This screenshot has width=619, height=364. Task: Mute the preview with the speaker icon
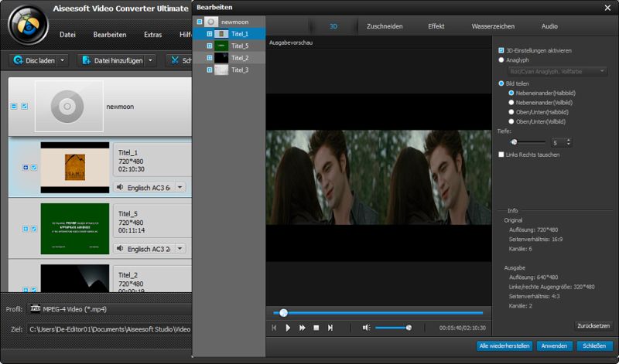click(x=366, y=328)
